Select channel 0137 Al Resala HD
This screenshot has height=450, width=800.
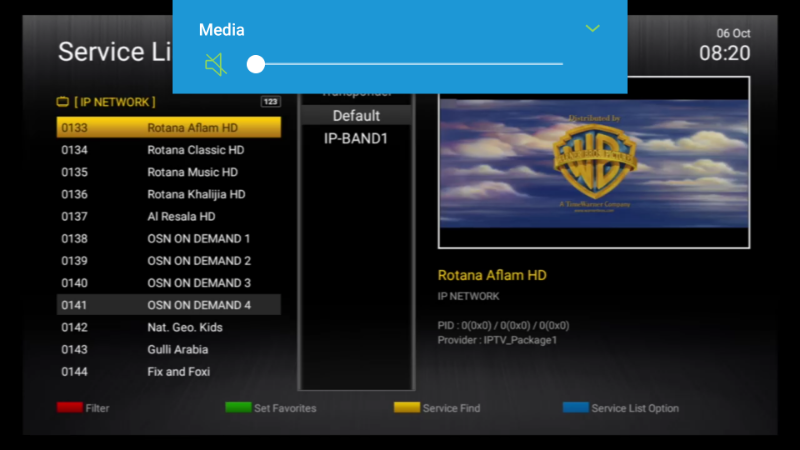tap(168, 216)
